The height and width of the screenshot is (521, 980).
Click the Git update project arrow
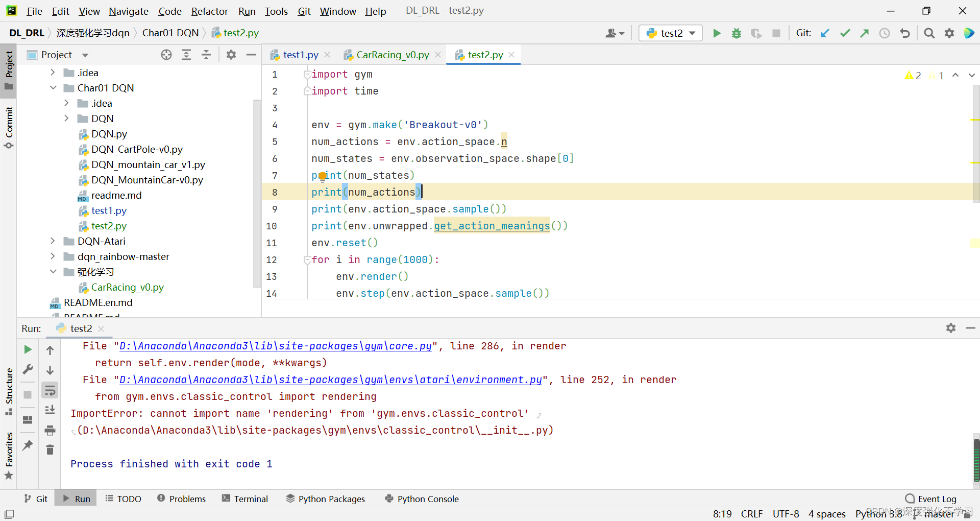click(825, 33)
